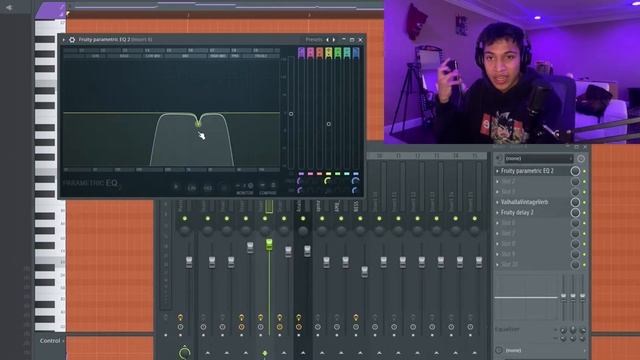Click the blue band frequency knob
Viewport: 640px width, 360px height.
point(356,181)
